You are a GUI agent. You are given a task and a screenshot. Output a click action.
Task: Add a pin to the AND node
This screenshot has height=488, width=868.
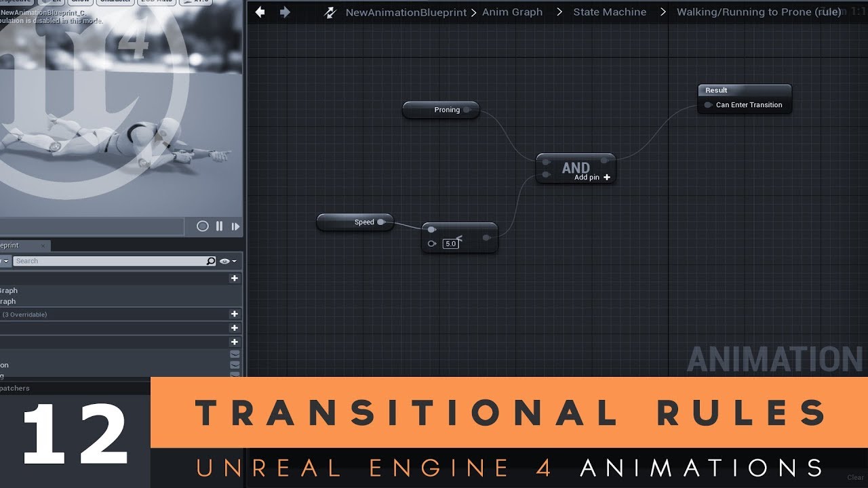[592, 178]
